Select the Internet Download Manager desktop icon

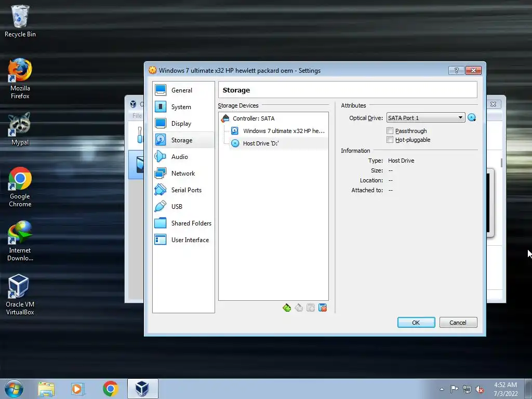tap(20, 241)
